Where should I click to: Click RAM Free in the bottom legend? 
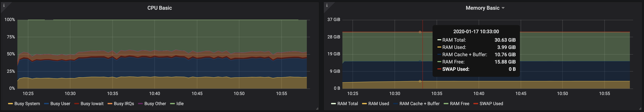point(459,104)
